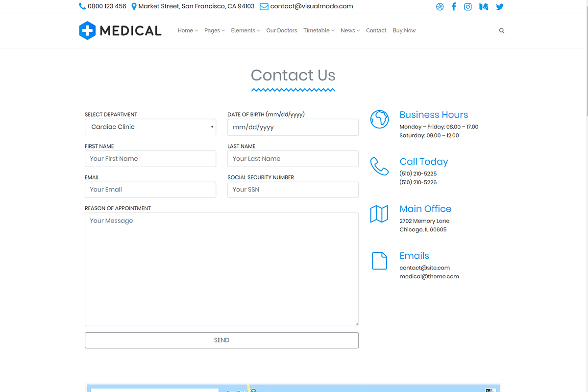
Task: Click the MEDICAL logo text
Action: tap(130, 31)
